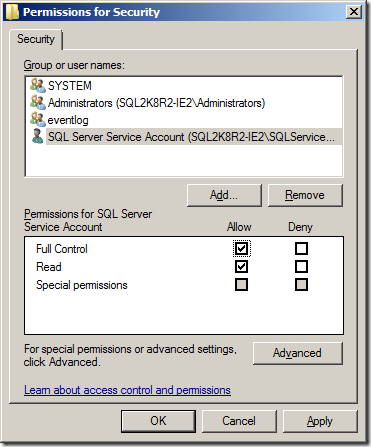Click Allow checkbox for Special permissions

pyautogui.click(x=241, y=285)
